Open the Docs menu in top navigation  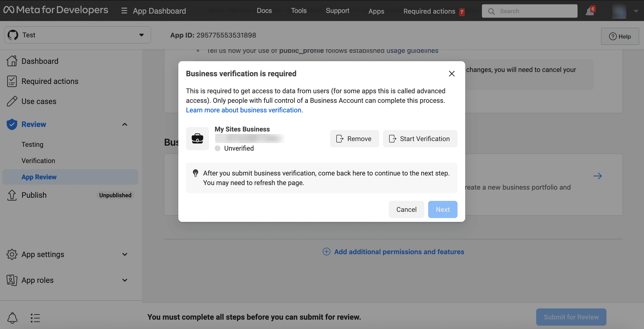click(x=264, y=11)
